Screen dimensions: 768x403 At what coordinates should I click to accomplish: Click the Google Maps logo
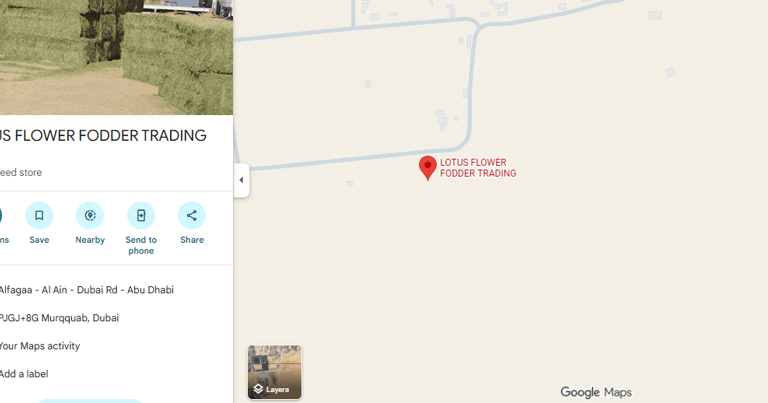coord(596,392)
